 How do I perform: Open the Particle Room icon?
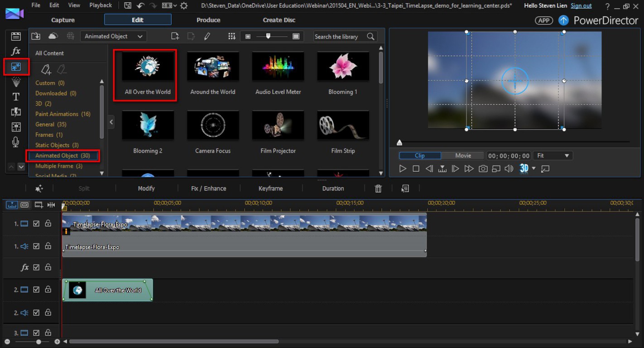click(x=16, y=82)
